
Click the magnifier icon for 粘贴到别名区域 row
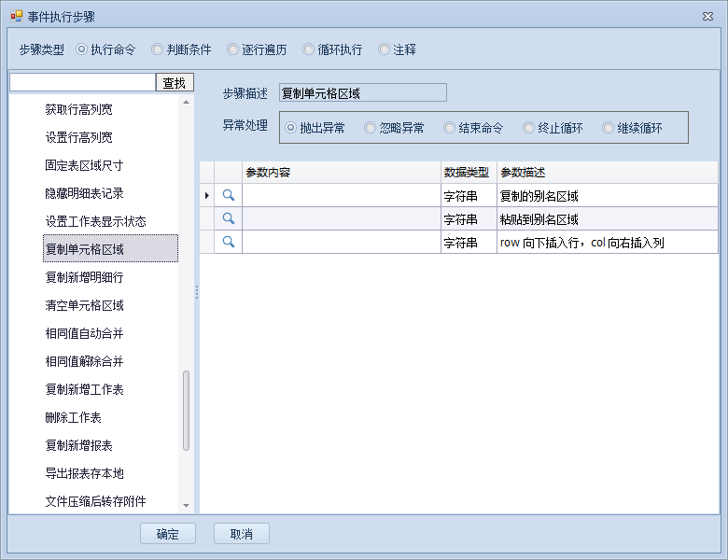[x=228, y=218]
